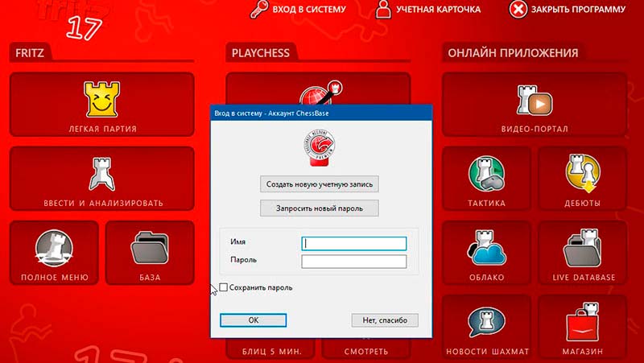The height and width of the screenshot is (363, 644).
Task: Open the Блиц 5 мин. tile
Action: tap(271, 349)
